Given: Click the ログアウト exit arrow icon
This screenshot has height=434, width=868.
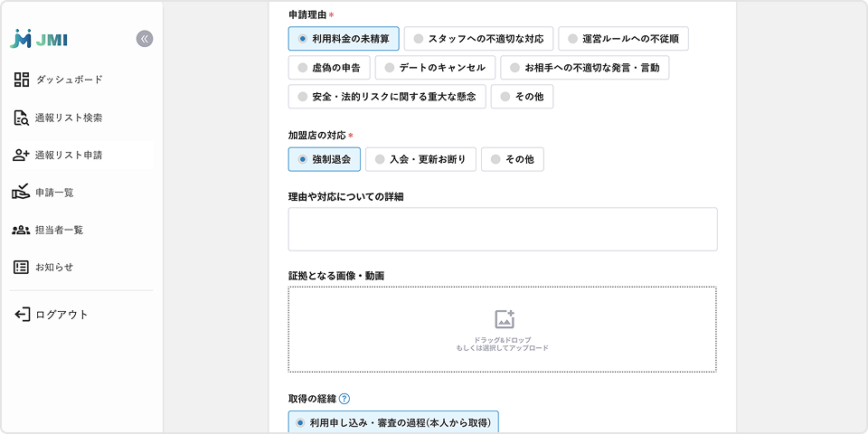Looking at the screenshot, I should (x=22, y=315).
